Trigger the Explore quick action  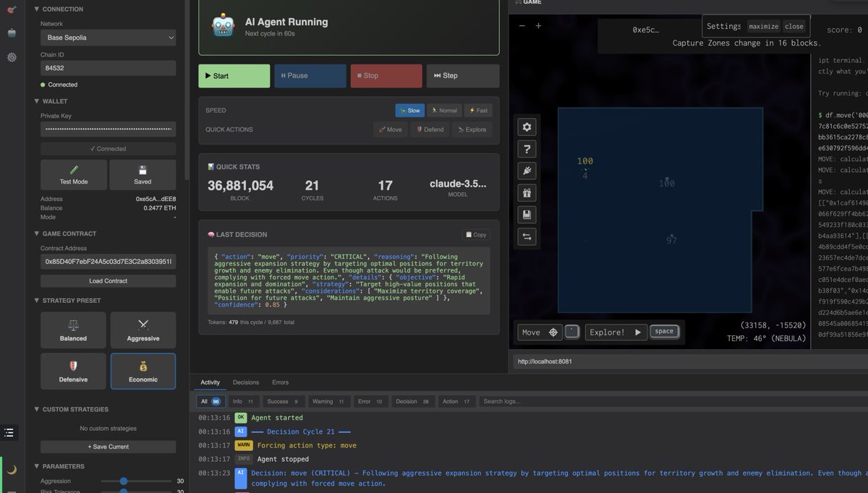(x=472, y=129)
